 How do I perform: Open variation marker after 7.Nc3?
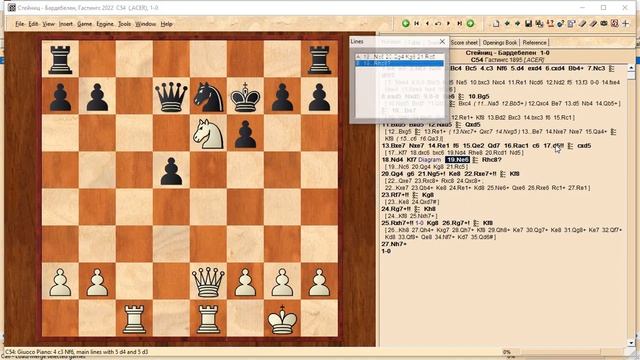pyautogui.click(x=611, y=69)
